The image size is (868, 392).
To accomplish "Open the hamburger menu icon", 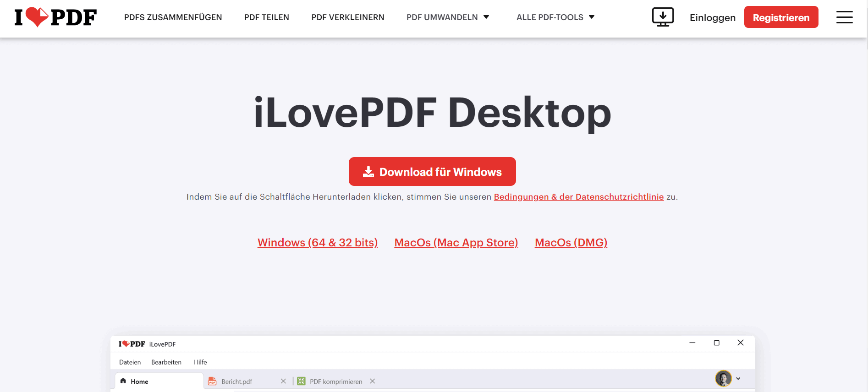I will pos(844,17).
